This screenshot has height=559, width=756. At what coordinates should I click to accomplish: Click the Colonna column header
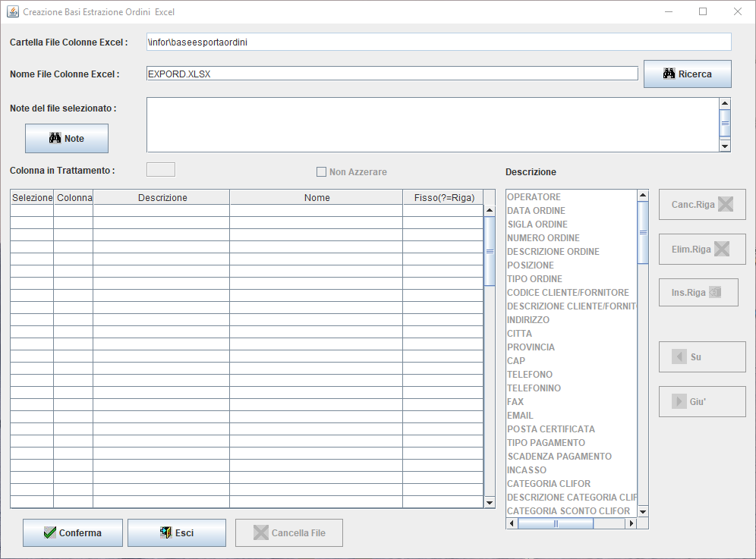pyautogui.click(x=74, y=197)
